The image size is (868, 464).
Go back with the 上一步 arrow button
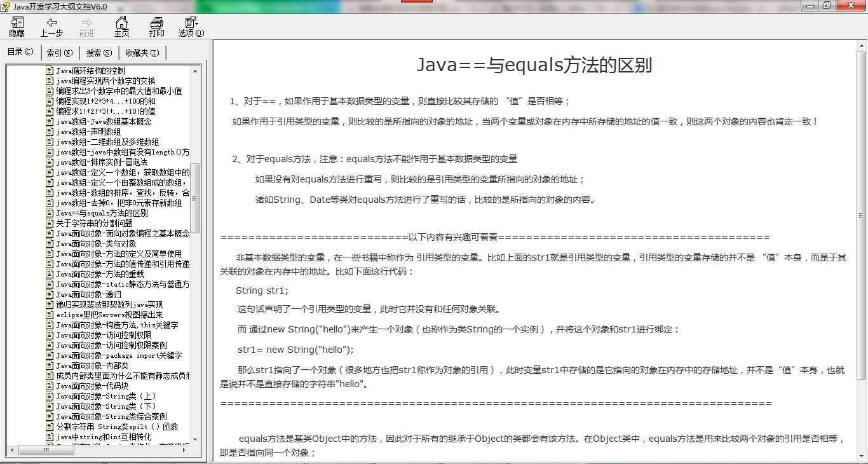click(x=51, y=27)
